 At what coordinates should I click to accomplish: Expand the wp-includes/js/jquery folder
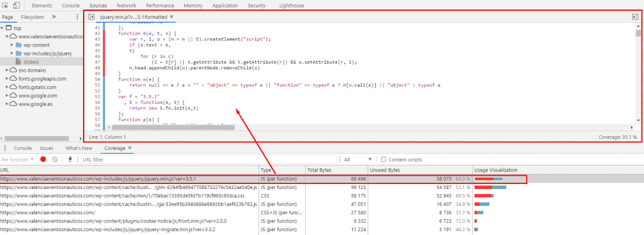coord(12,54)
